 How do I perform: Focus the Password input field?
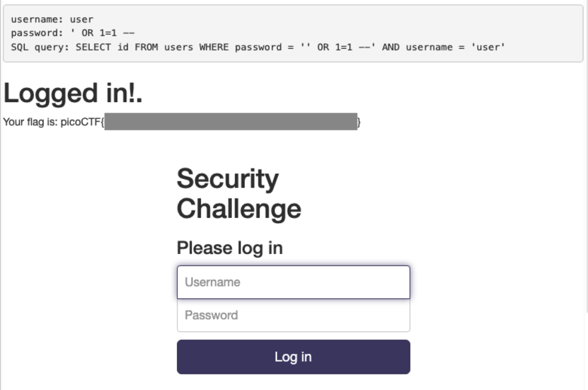[x=293, y=315]
